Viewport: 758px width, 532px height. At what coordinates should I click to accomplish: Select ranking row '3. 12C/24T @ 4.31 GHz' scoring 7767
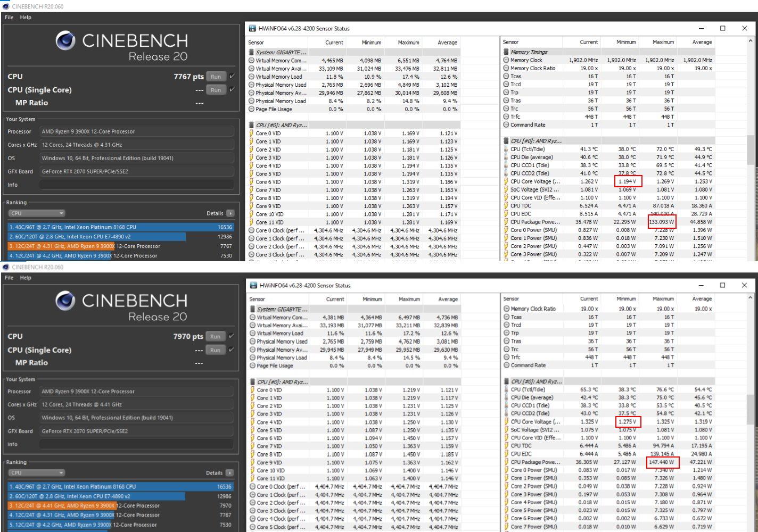click(120, 246)
